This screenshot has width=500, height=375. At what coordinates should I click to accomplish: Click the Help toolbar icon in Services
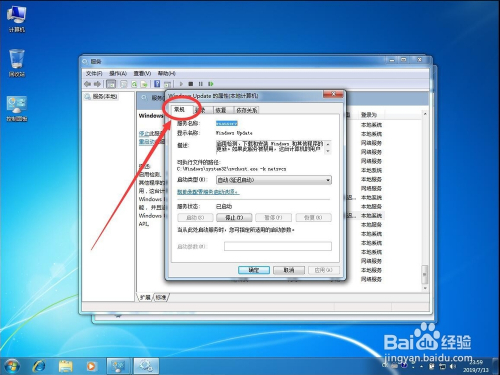(157, 84)
